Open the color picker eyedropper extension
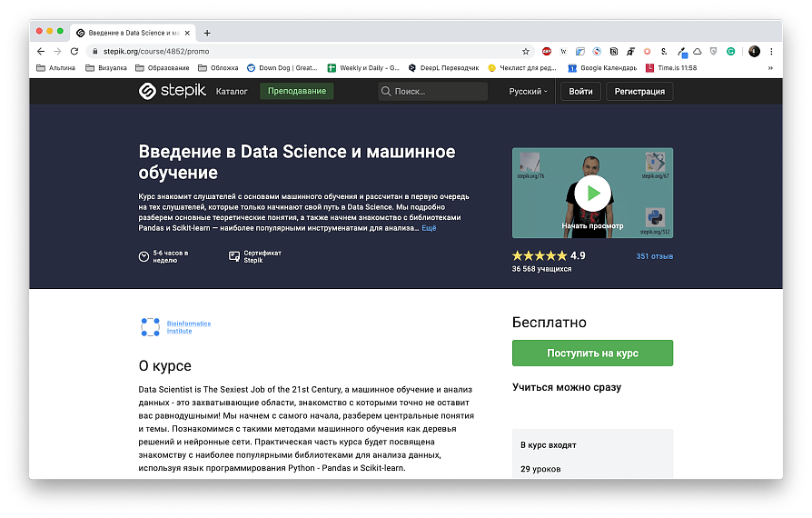The image size is (812, 518). [682, 52]
